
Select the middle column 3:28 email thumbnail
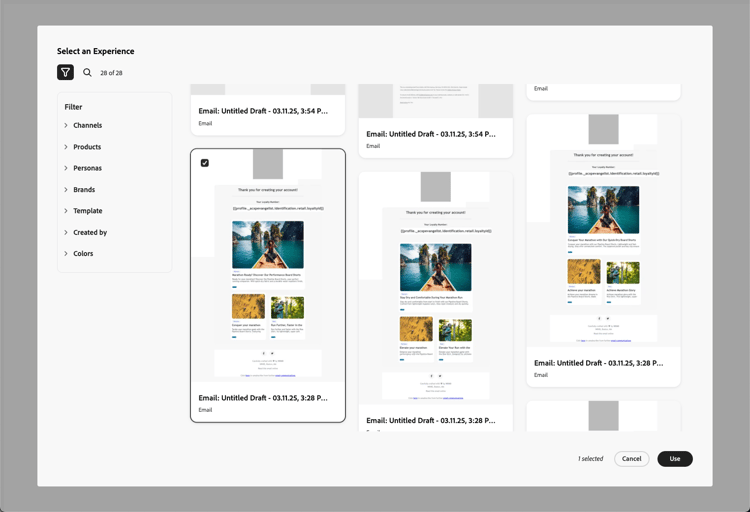435,288
